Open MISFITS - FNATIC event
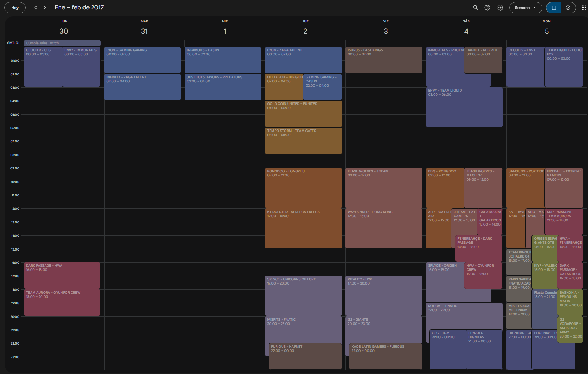The image size is (588, 374). click(303, 330)
